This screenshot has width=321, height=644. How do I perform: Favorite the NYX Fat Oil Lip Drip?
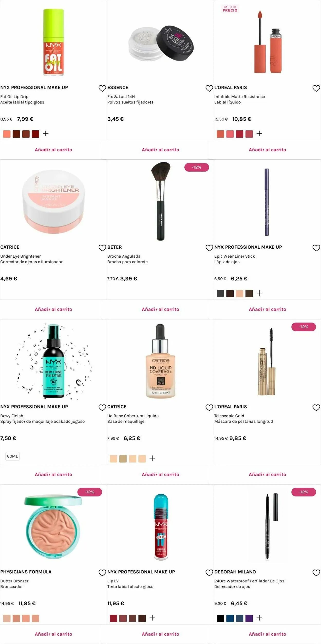[x=102, y=88]
